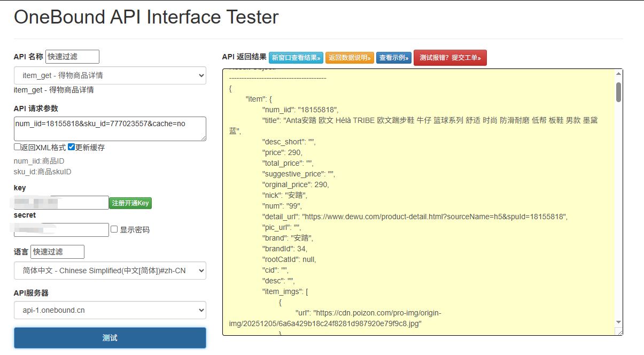
Task: Click the OneBound API Interface Tester heading
Action: (x=146, y=17)
